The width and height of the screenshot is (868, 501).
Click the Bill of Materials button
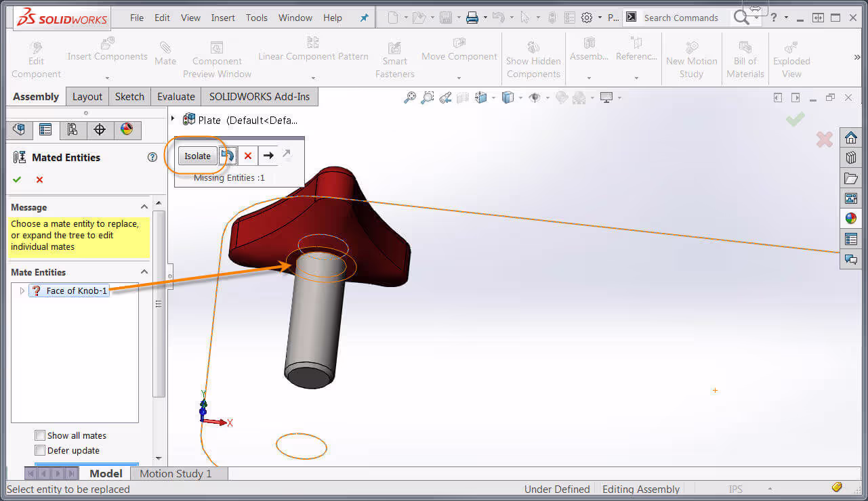745,60
